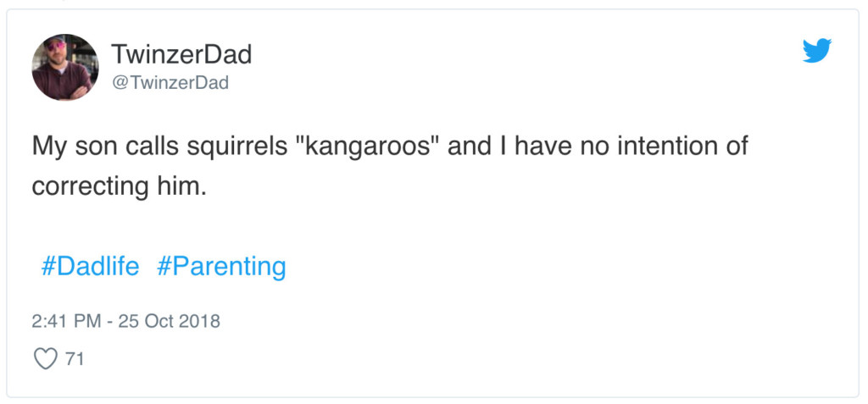The width and height of the screenshot is (868, 404).
Task: Follow the #Parenting hashtag link
Action: pyautogui.click(x=222, y=267)
